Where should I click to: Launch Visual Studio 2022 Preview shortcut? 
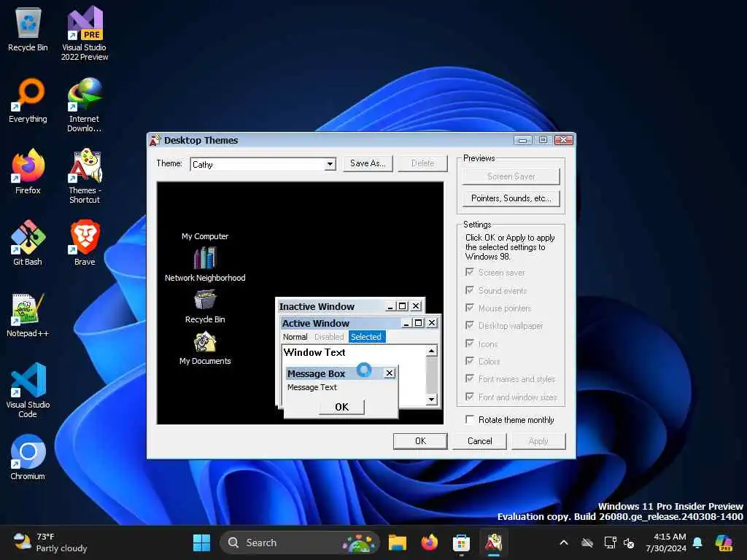coord(85,34)
